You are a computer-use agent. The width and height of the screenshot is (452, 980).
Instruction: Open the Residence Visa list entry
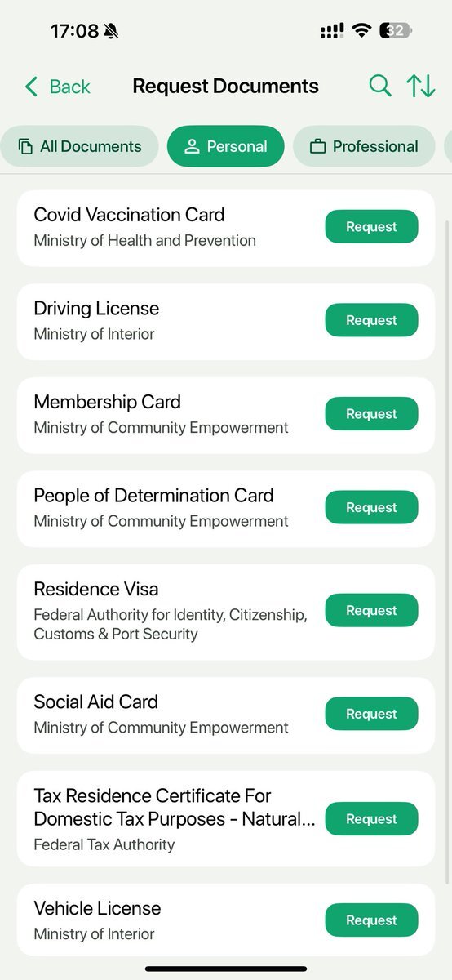(226, 612)
